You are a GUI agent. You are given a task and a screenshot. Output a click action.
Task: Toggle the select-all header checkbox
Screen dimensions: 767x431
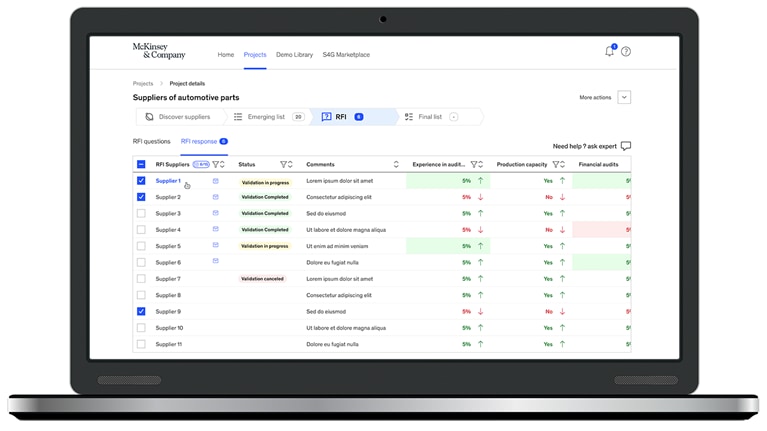pos(141,165)
